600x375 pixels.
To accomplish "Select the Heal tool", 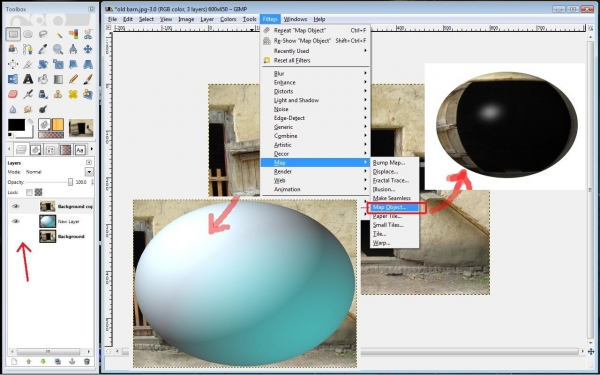I will [73, 94].
